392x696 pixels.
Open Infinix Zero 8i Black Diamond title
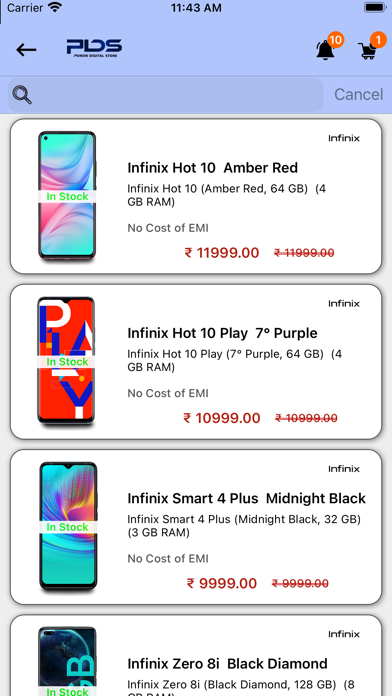click(227, 664)
